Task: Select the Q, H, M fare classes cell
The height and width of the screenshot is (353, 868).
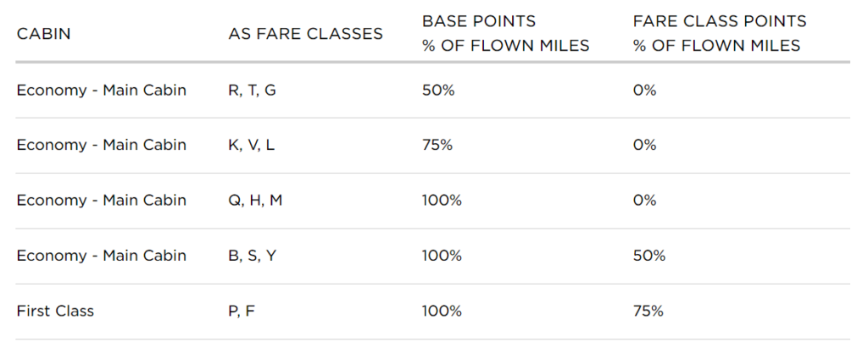Action: (x=255, y=201)
